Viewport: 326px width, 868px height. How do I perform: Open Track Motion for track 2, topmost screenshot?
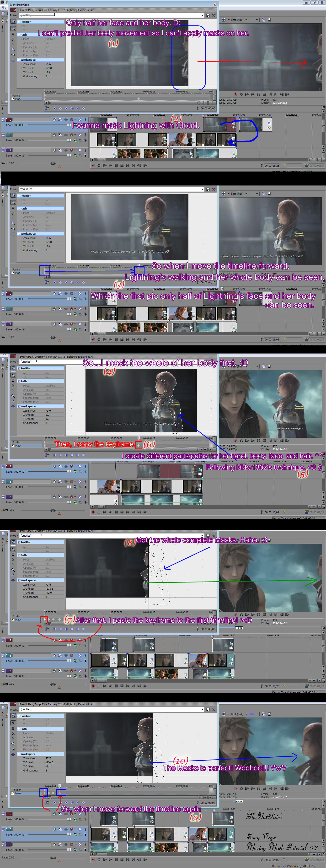click(x=60, y=120)
